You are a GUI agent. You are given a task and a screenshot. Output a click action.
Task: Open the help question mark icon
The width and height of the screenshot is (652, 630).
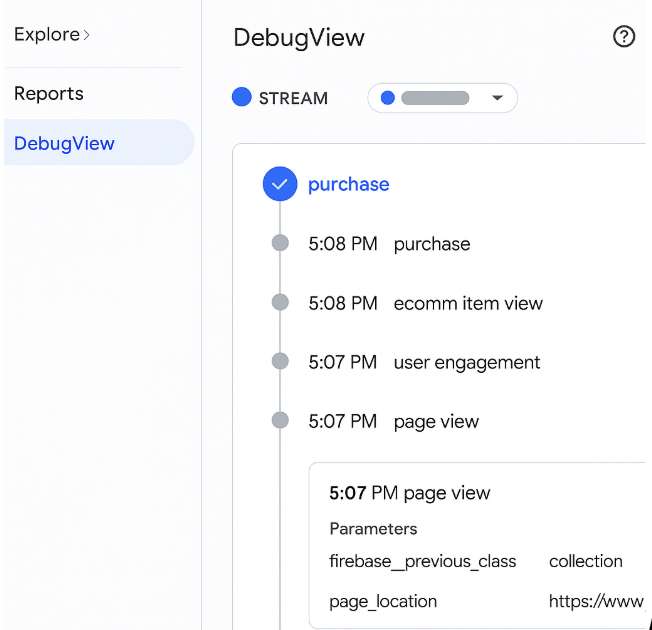(624, 38)
